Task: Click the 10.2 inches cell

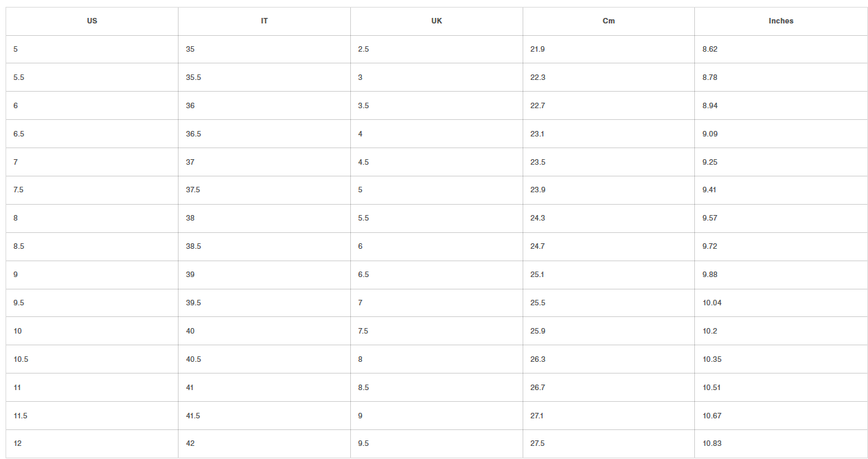Action: [x=710, y=331]
